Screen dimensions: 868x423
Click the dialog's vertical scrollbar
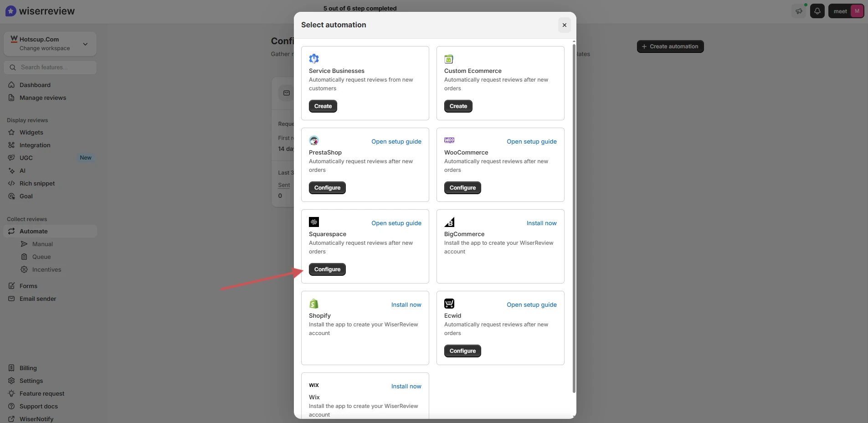tap(574, 219)
